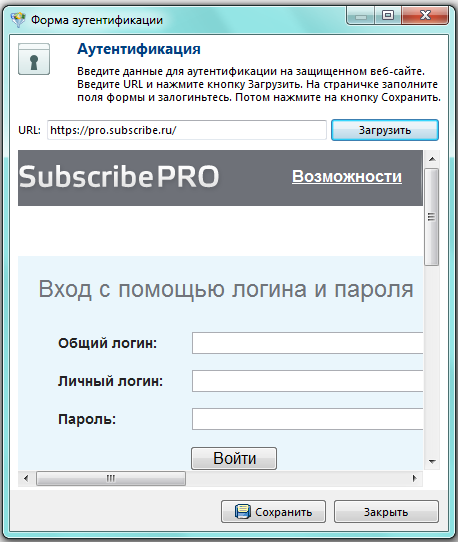Image resolution: width=458 pixels, height=542 pixels.
Task: Click the floppy disk icon on Сохранить
Action: [x=243, y=512]
